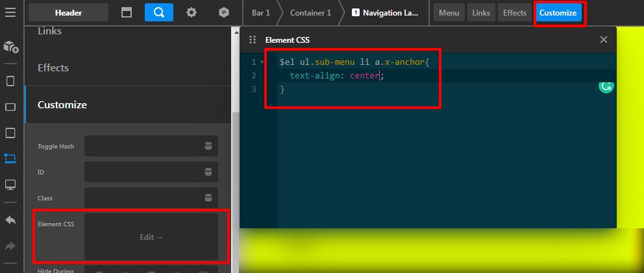
Task: Select the landscape tablet viewport icon
Action: pyautogui.click(x=10, y=107)
